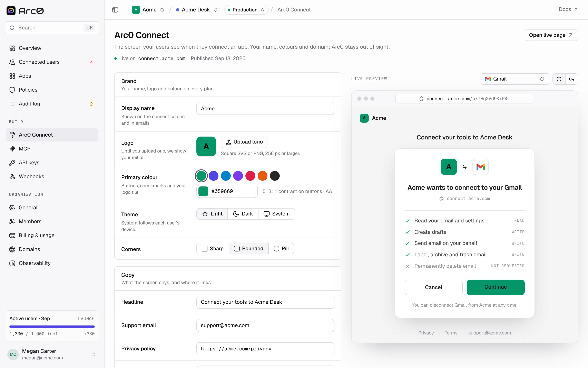
Task: Open the Production environment dropdown
Action: point(246,10)
